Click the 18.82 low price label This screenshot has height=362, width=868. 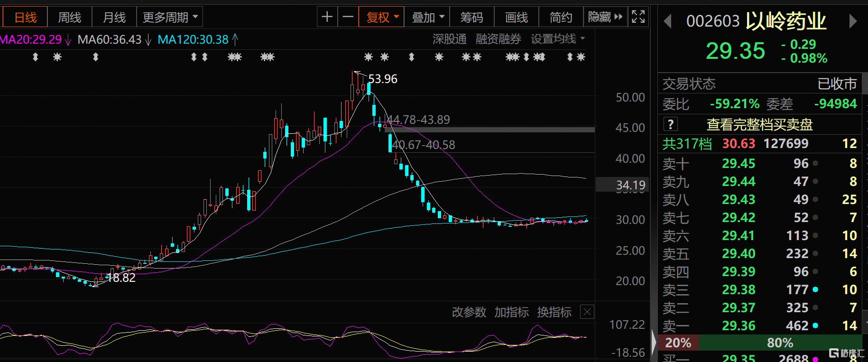pos(121,278)
